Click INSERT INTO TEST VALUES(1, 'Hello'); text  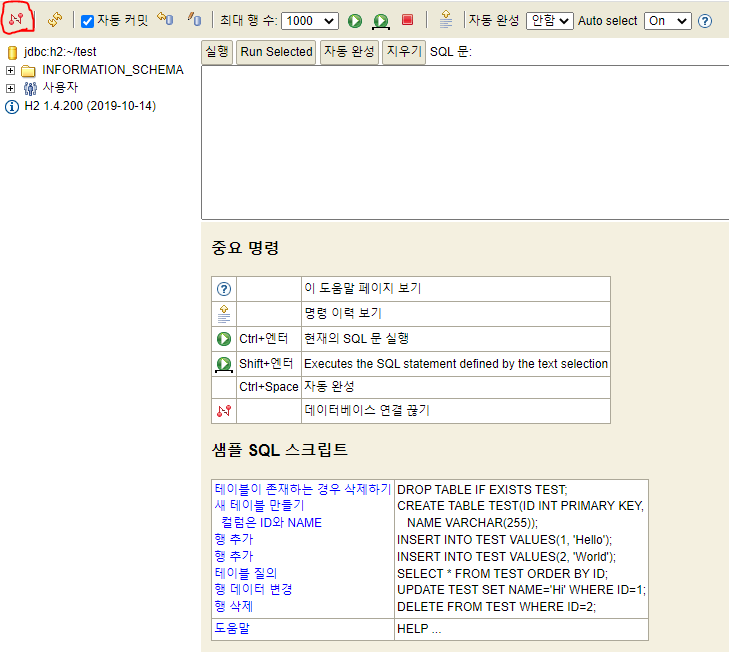[504, 540]
